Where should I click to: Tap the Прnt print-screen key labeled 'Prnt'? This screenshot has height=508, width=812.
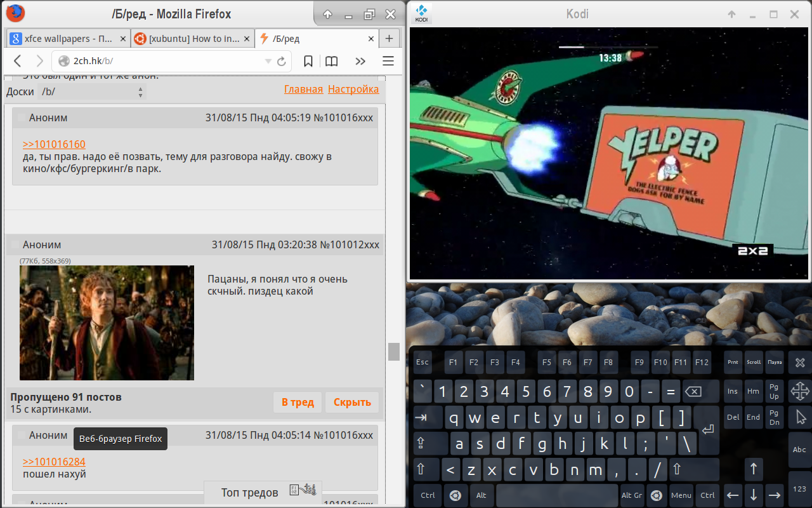(733, 363)
